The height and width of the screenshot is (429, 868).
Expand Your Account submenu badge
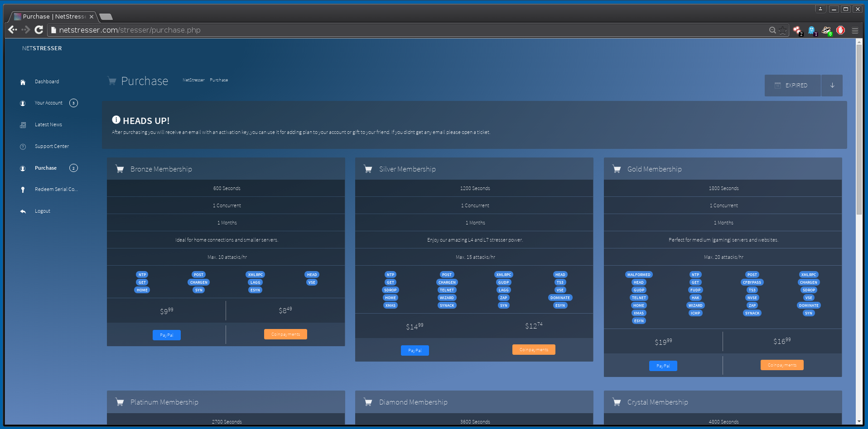(x=73, y=103)
